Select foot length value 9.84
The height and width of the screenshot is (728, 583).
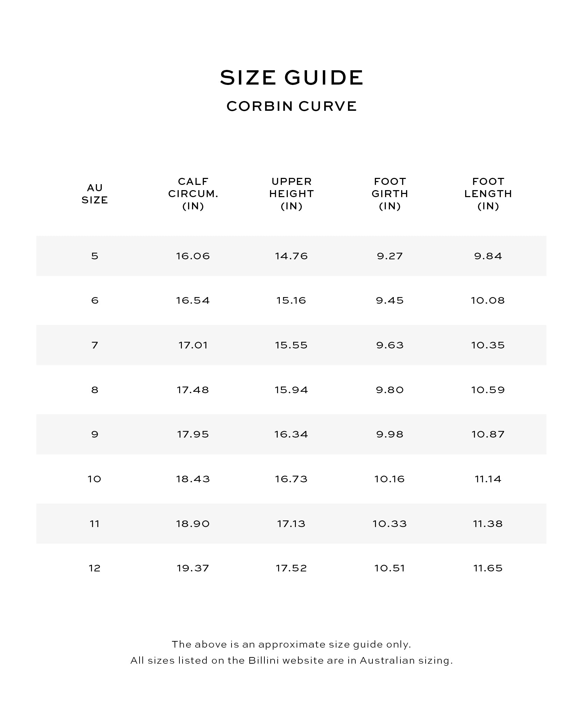click(x=488, y=256)
